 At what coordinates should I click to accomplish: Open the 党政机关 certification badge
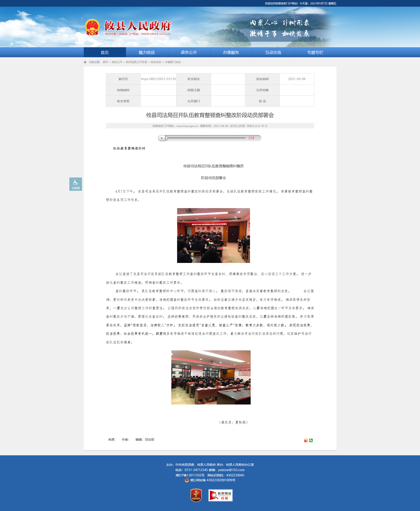(x=196, y=495)
